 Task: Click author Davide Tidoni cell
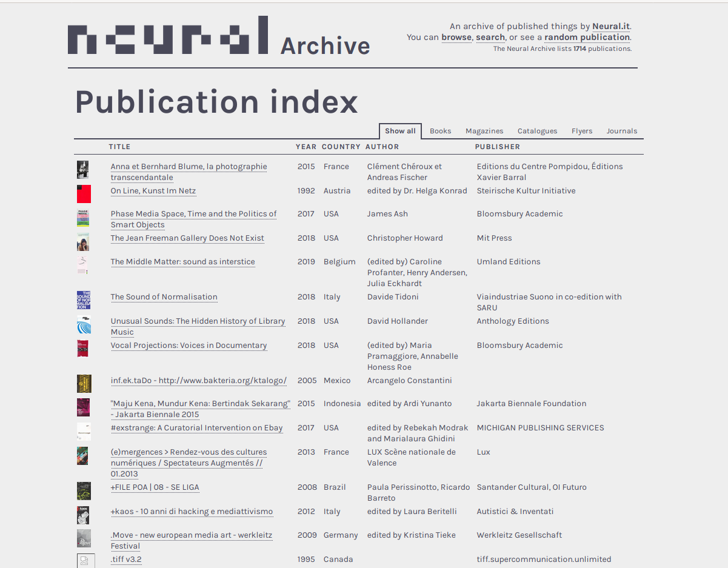click(393, 297)
